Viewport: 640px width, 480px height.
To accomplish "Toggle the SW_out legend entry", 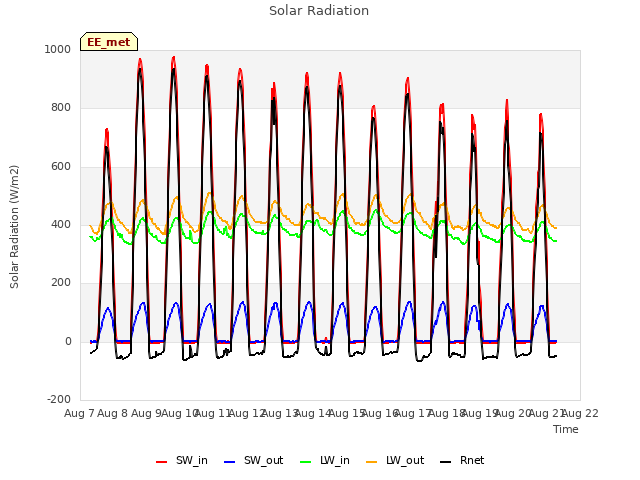I will (x=253, y=461).
